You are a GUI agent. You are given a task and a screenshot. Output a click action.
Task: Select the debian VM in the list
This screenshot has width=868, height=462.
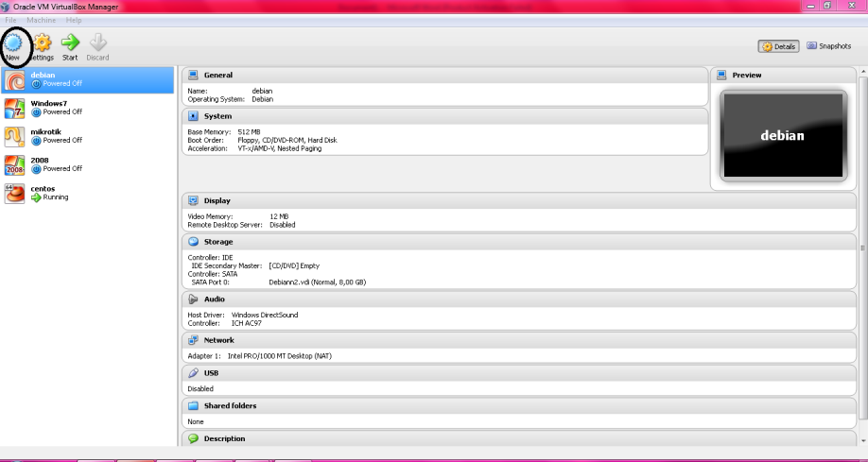[x=88, y=80]
